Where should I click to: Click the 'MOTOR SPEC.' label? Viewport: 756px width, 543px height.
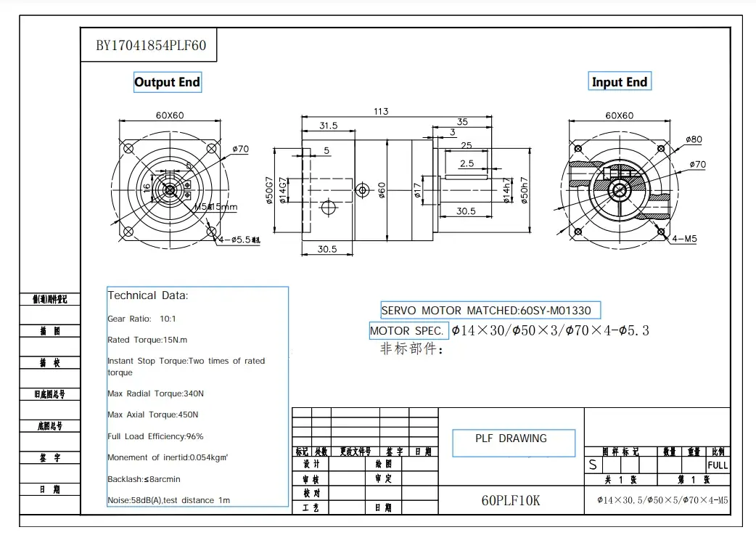pyautogui.click(x=406, y=331)
